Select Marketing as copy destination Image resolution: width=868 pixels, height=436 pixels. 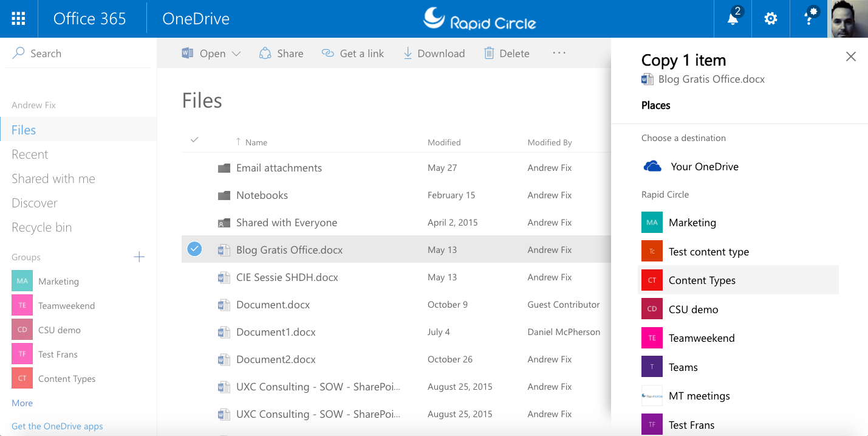738,222
